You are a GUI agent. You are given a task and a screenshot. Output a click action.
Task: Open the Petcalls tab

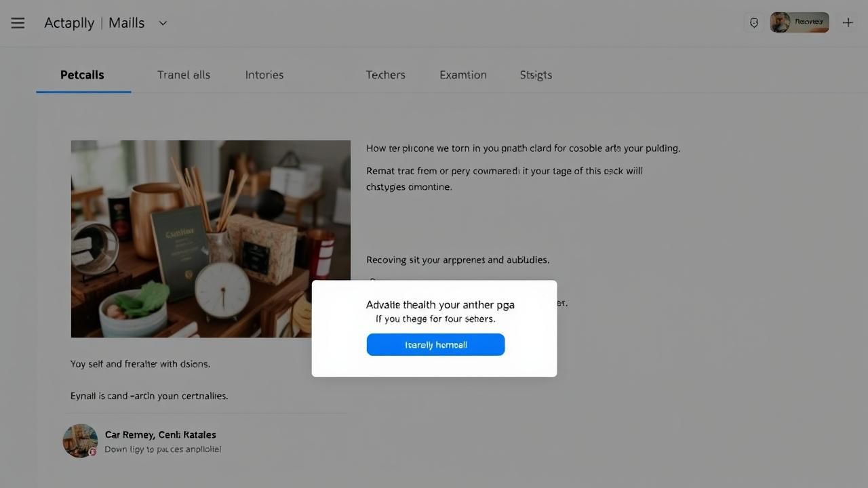[82, 75]
